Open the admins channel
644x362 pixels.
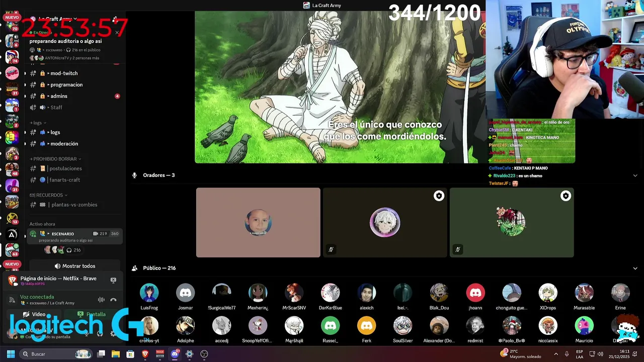tap(74, 96)
